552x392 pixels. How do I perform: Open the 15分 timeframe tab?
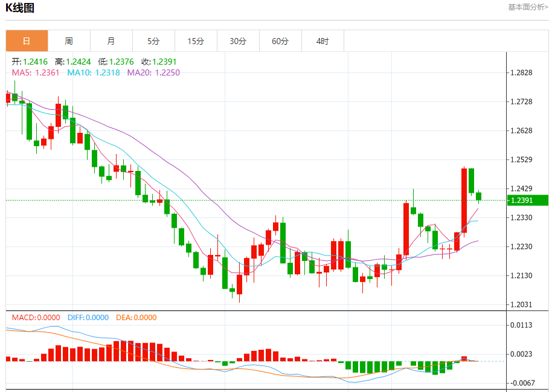pos(196,41)
